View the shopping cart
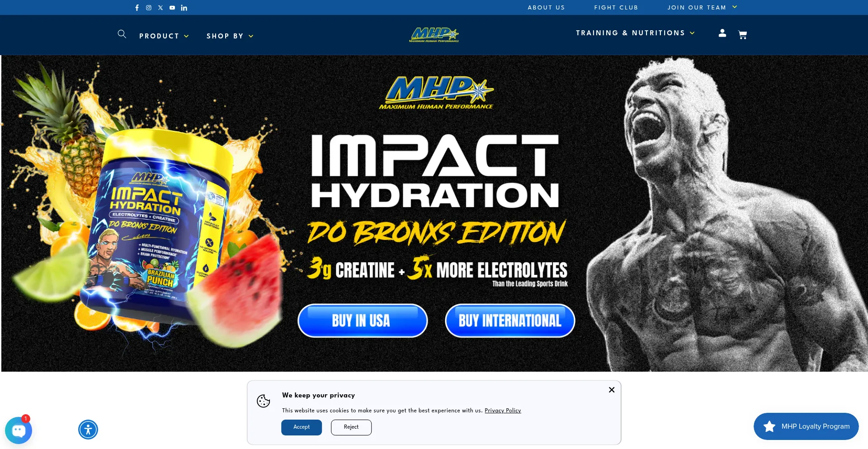868x449 pixels. pyautogui.click(x=742, y=35)
